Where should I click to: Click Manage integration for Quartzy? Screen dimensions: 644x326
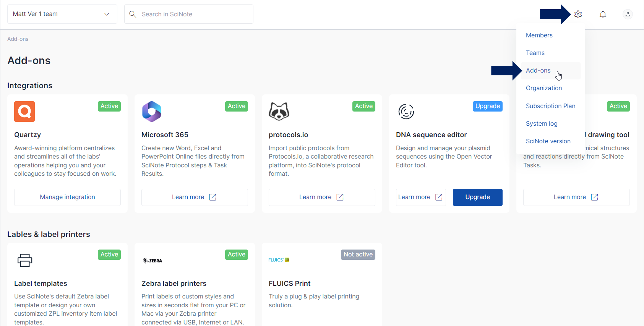67,197
